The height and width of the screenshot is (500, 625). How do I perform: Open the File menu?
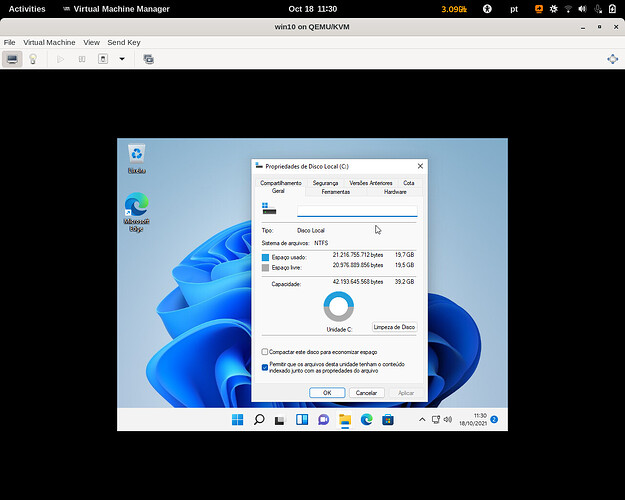tap(9, 42)
